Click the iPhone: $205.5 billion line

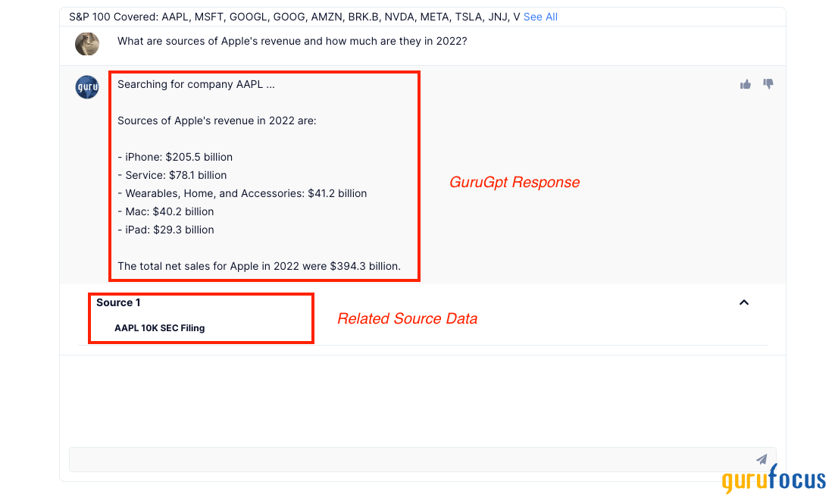[x=175, y=157]
